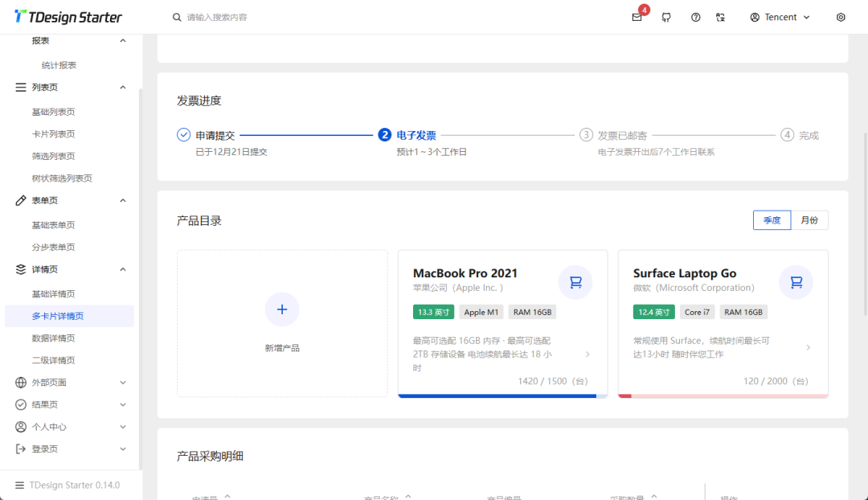This screenshot has height=500, width=868.
Task: Open the settings gear icon
Action: coord(841,17)
